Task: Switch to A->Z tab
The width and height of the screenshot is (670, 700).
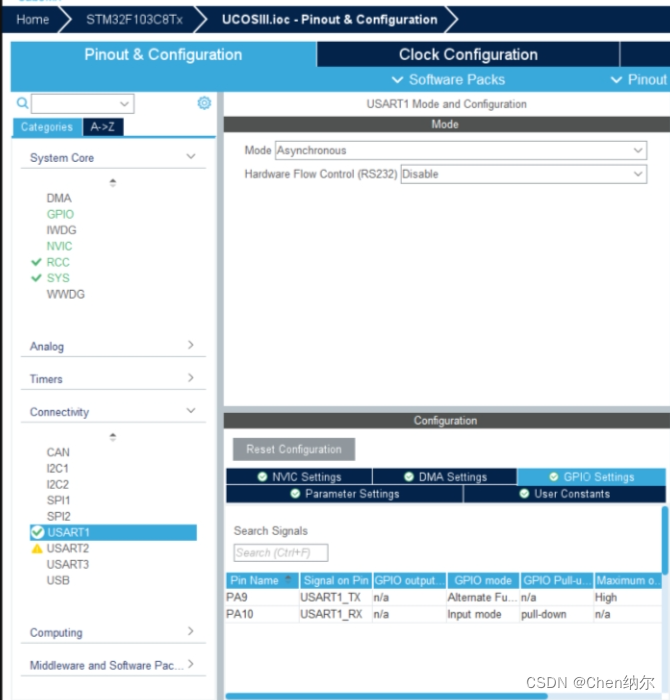Action: [103, 127]
